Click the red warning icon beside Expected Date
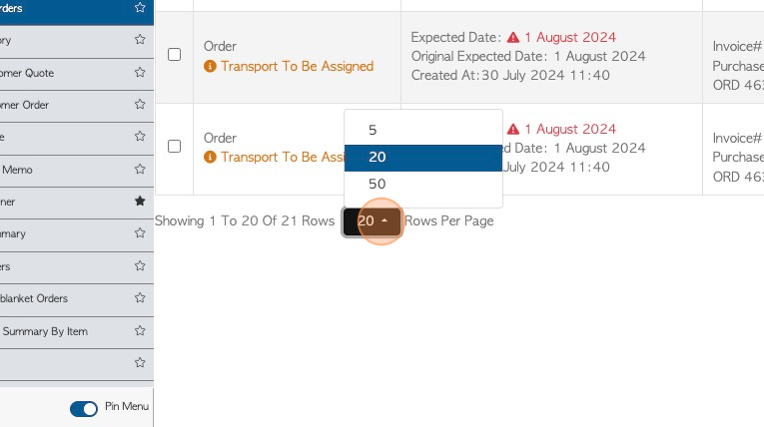Screen dimensions: 764x427 513,37
